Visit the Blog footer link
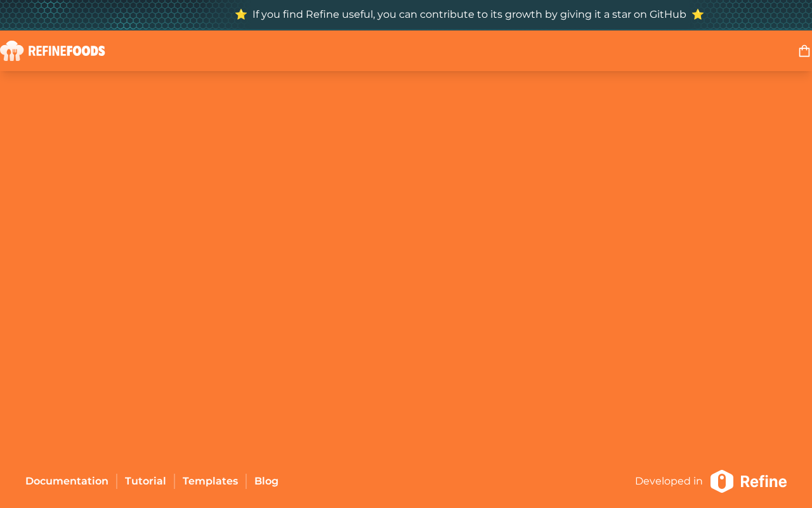 pos(266,481)
